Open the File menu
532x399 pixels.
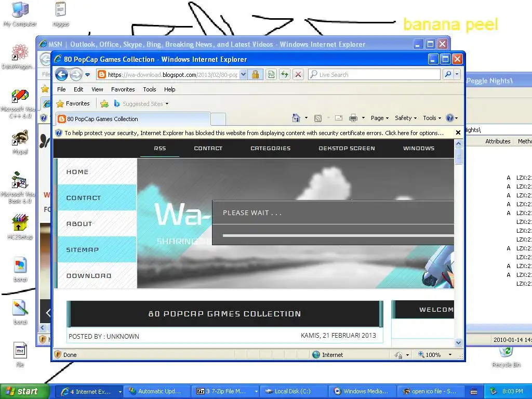[61, 89]
